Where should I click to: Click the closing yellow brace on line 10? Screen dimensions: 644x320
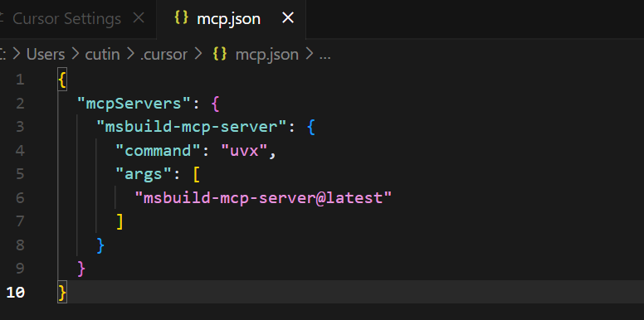coord(62,293)
